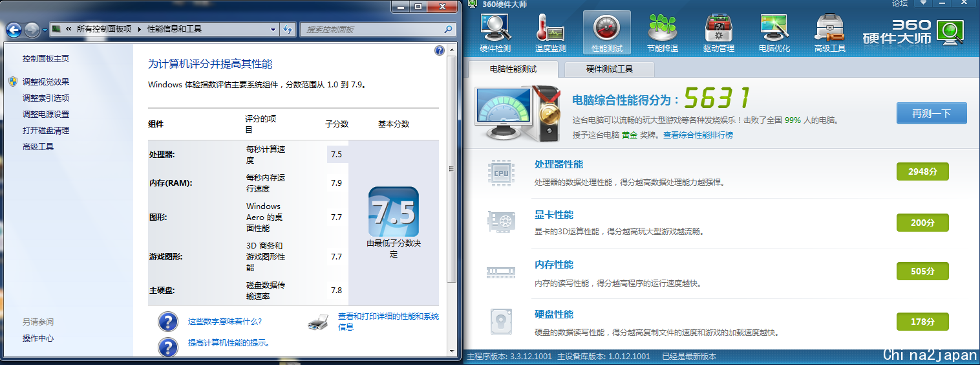Screen dimensions: 980x365
Task: Click the question icon beside 这些数字意味着什么
Action: 168,321
